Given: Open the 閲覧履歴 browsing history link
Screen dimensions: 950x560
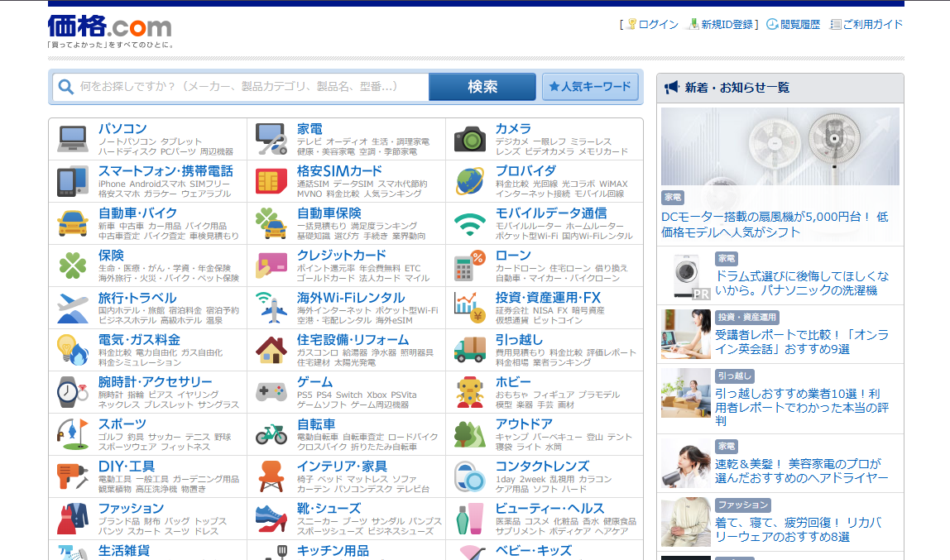Looking at the screenshot, I should (x=799, y=25).
